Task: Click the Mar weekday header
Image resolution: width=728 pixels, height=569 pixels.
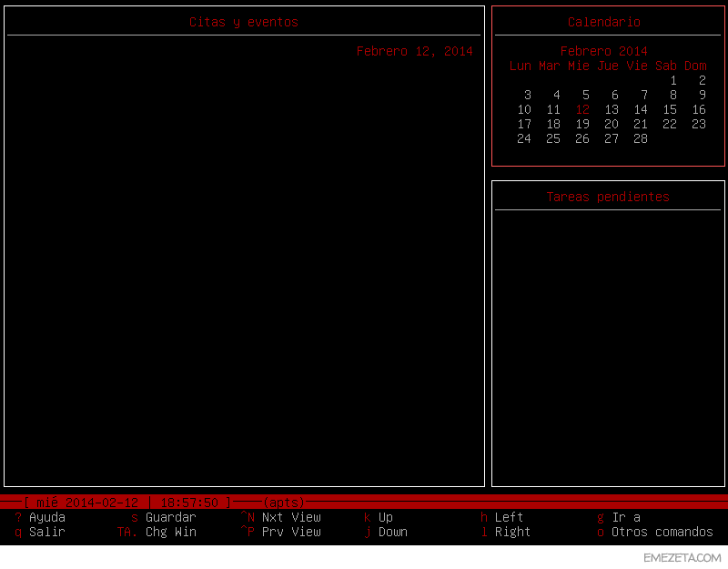Action: click(550, 66)
